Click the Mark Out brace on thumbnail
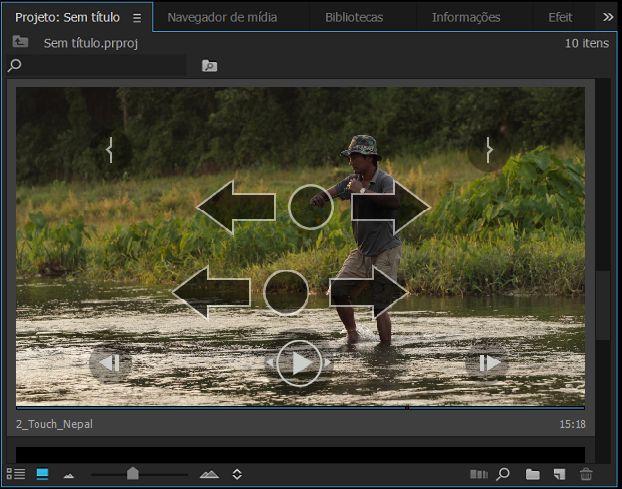622x489 pixels. point(489,150)
